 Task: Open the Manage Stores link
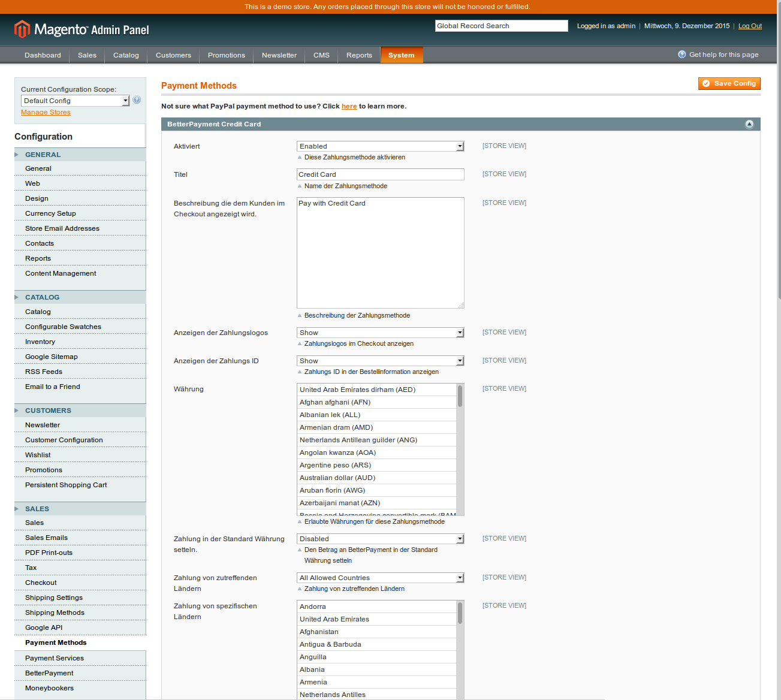[46, 112]
